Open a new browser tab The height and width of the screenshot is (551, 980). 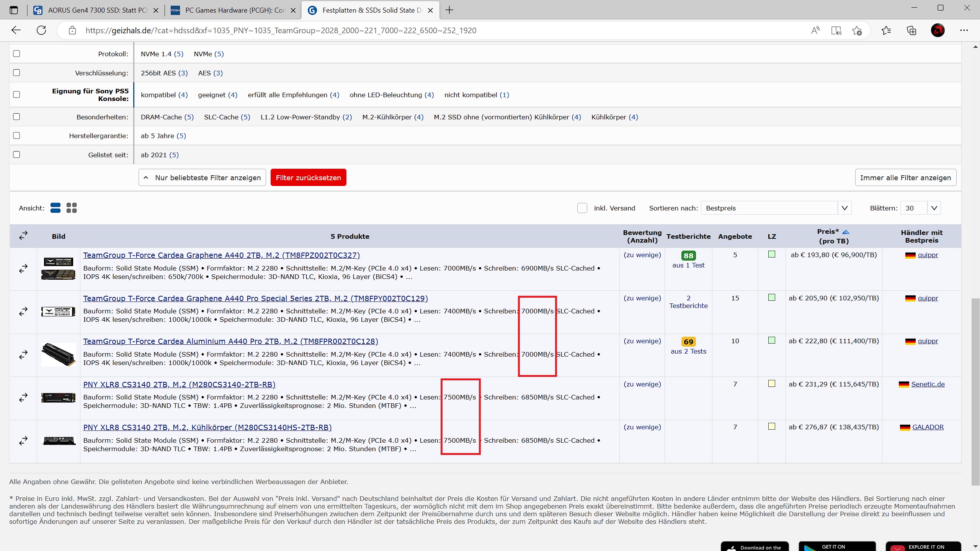(449, 10)
